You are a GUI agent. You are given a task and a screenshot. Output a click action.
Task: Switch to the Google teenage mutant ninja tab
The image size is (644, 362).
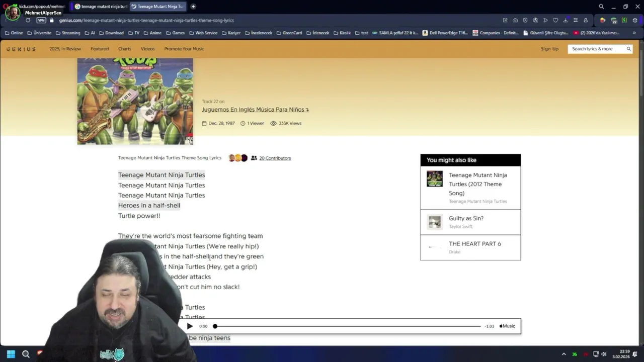[x=101, y=7]
